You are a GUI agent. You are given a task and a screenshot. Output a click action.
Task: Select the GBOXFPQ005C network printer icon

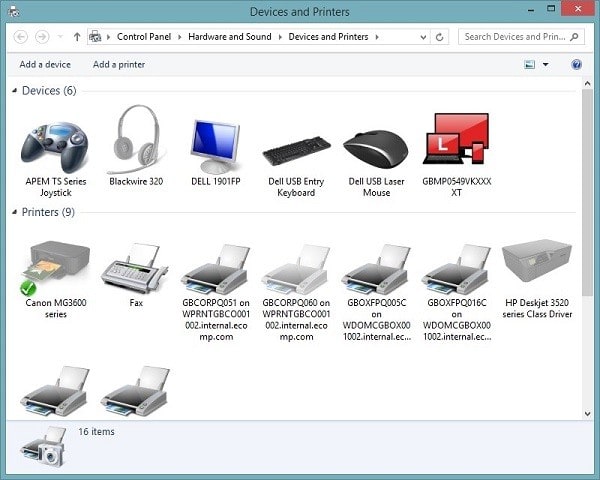pyautogui.click(x=376, y=269)
